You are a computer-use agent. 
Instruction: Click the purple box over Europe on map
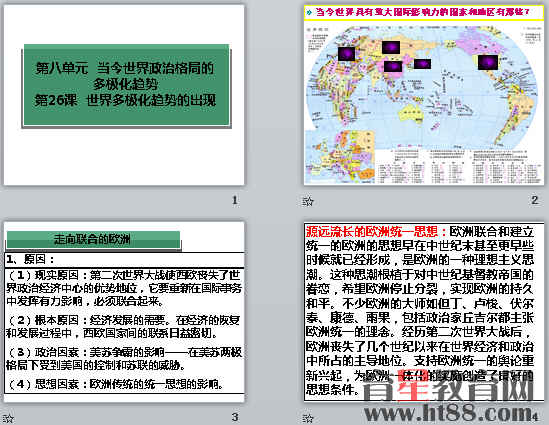(x=347, y=54)
